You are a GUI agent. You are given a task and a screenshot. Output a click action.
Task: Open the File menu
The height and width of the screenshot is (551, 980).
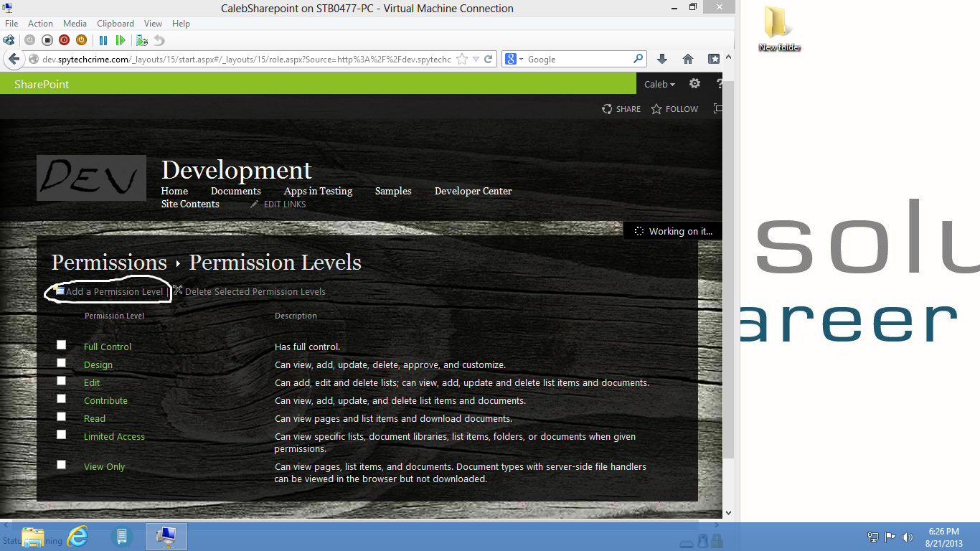coord(11,24)
